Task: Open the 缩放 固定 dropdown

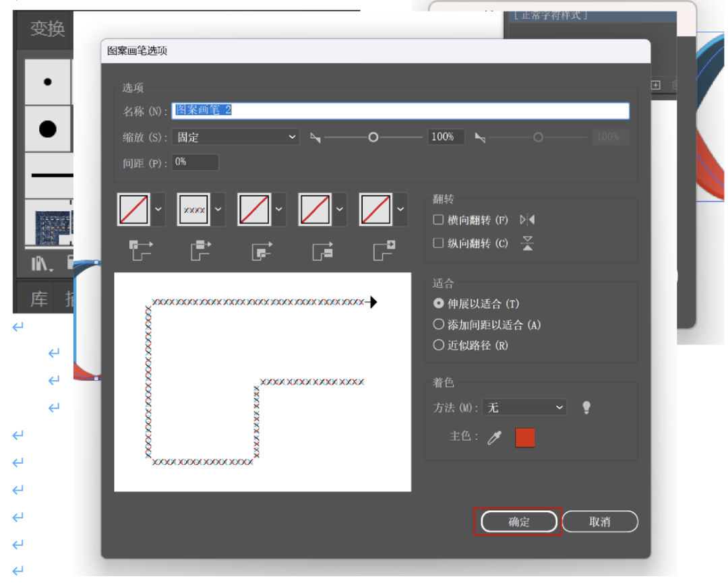Action: (x=235, y=137)
